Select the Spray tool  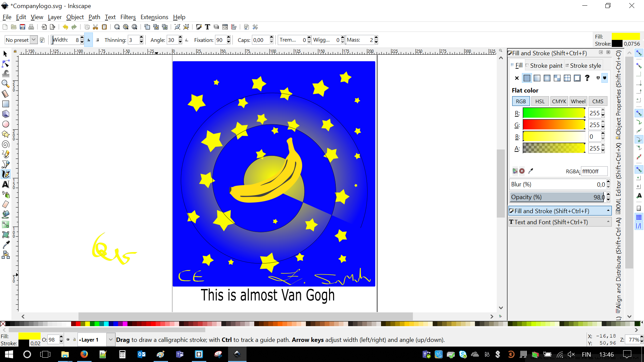5,194
